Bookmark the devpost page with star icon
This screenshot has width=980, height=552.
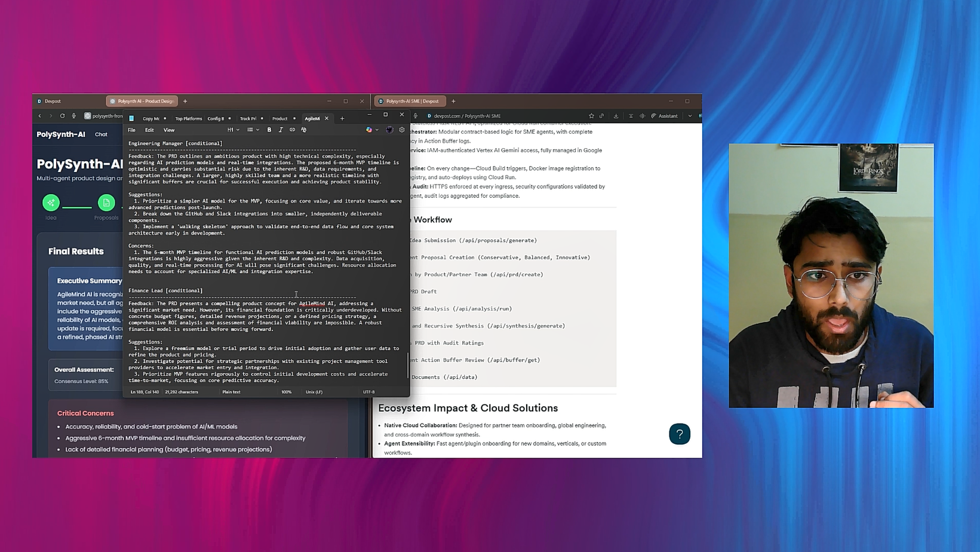pyautogui.click(x=591, y=116)
